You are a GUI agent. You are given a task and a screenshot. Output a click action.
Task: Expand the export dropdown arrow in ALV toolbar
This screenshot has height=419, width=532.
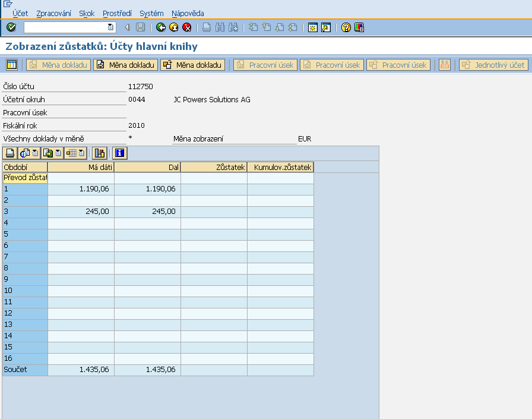coord(58,153)
